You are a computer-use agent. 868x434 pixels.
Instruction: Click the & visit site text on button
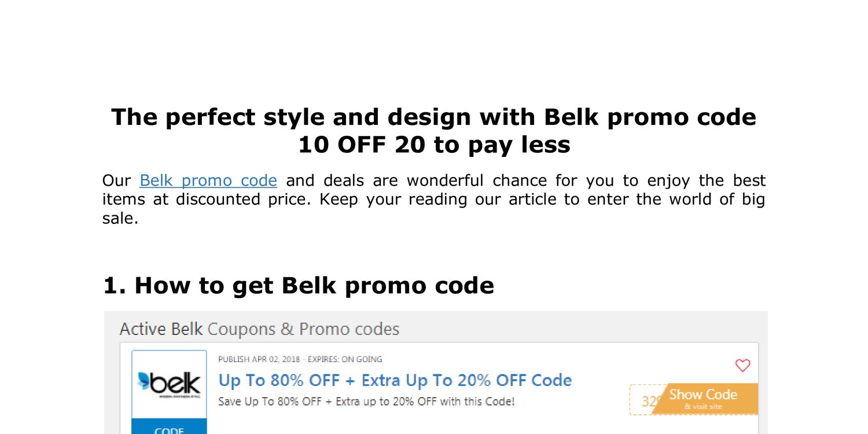703,407
